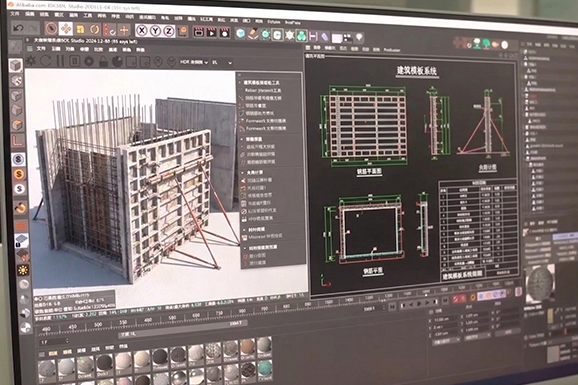Open the left dropdown below the coordinate fields
This screenshot has height=385, width=578.
(446, 341)
